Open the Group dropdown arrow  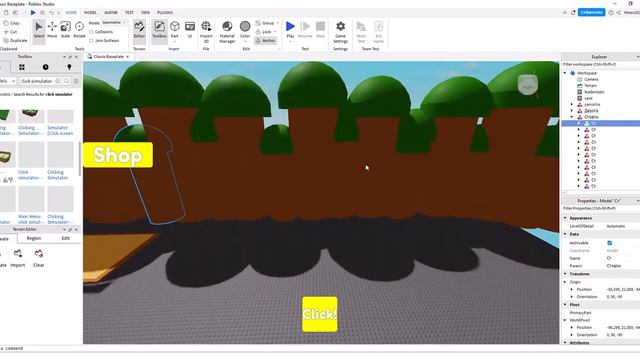278,23
